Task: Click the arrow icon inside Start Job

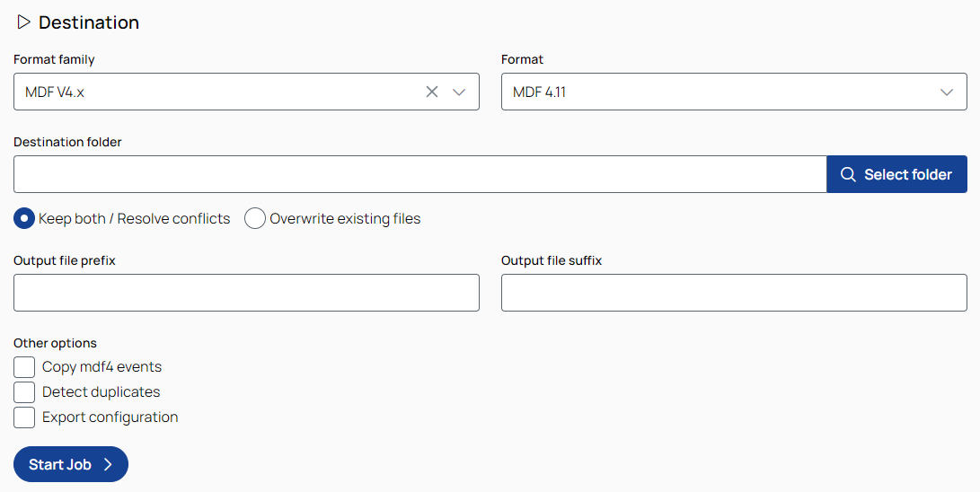Action: [x=108, y=464]
